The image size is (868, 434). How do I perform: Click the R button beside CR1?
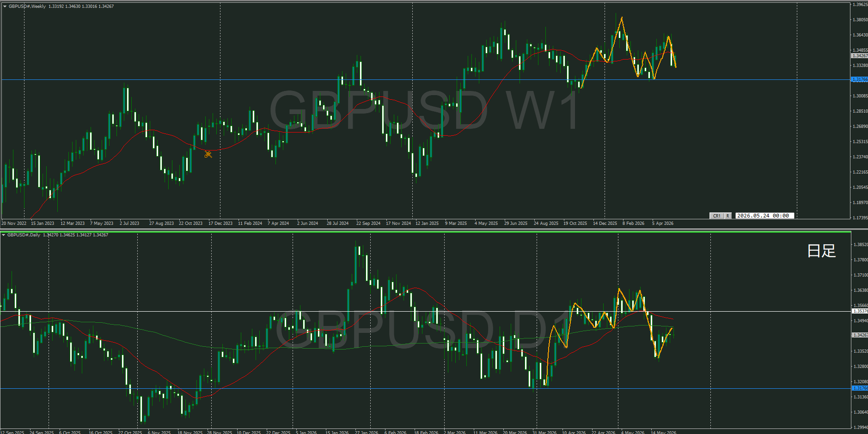tap(727, 216)
